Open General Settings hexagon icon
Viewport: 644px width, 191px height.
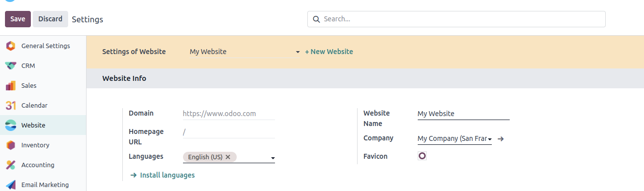[x=11, y=46]
